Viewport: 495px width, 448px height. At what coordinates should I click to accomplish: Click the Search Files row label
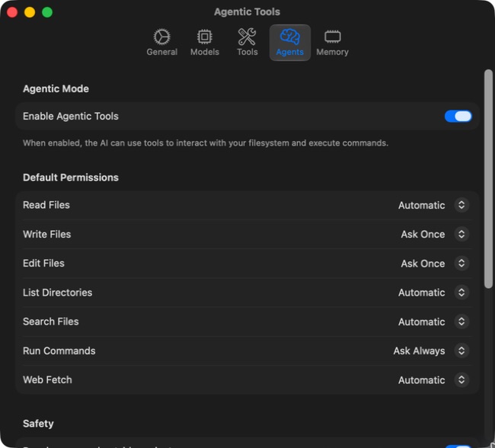[51, 322]
